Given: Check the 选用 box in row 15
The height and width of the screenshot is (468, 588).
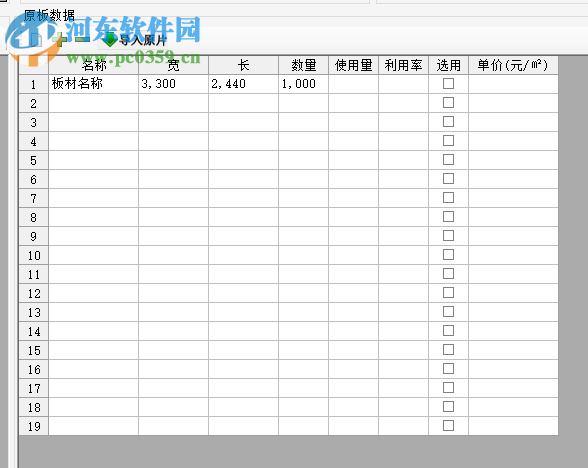Looking at the screenshot, I should click(x=448, y=350).
